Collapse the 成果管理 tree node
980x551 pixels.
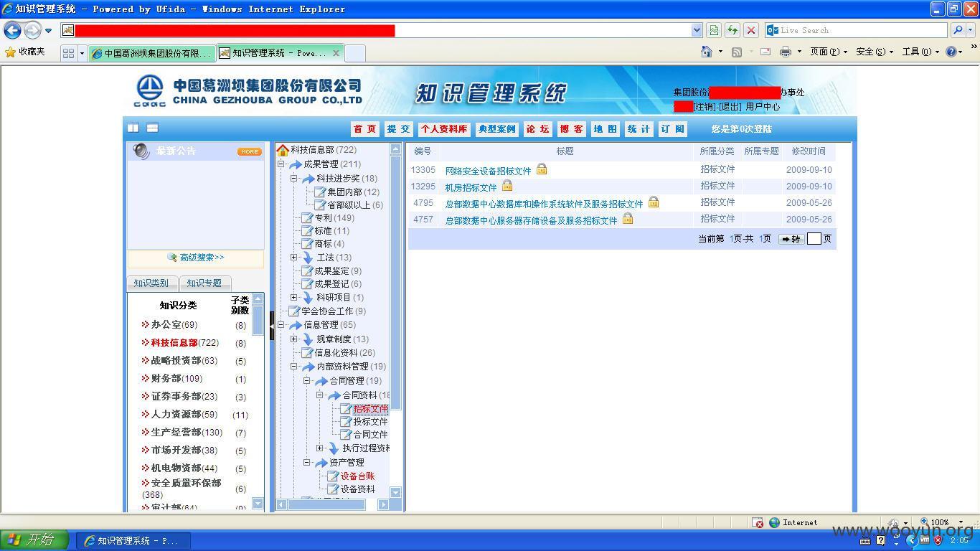pyautogui.click(x=281, y=164)
